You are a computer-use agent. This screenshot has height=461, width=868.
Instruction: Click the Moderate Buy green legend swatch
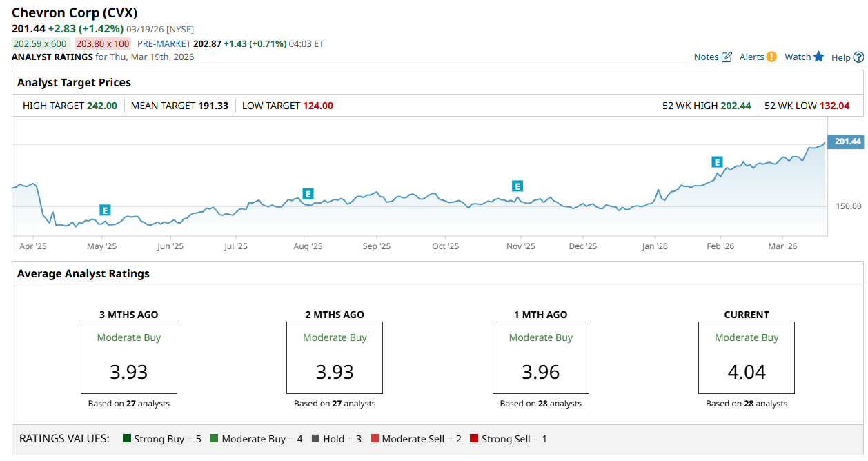coord(214,438)
